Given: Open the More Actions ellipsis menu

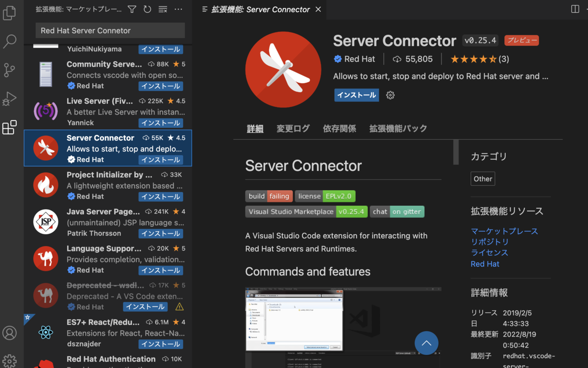Looking at the screenshot, I should (x=178, y=9).
